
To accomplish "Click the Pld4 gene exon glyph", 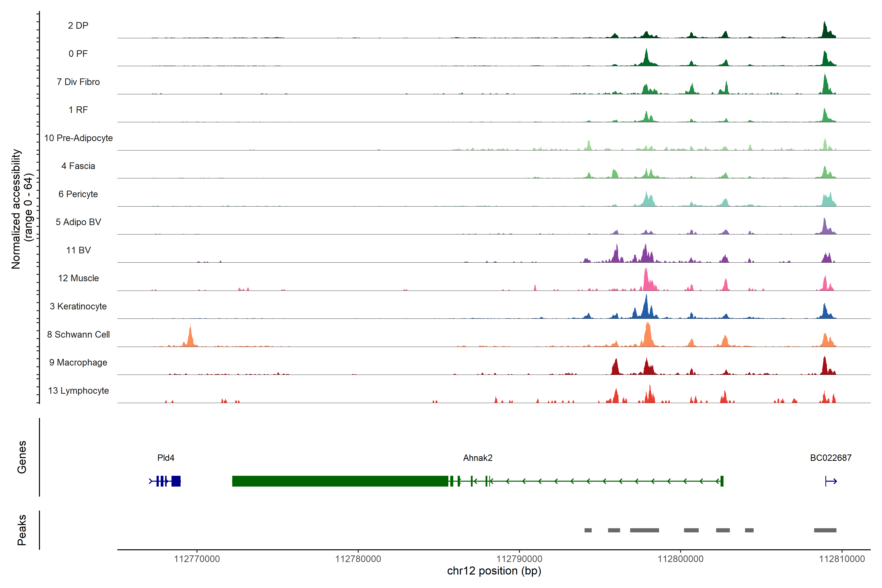I will pyautogui.click(x=176, y=481).
